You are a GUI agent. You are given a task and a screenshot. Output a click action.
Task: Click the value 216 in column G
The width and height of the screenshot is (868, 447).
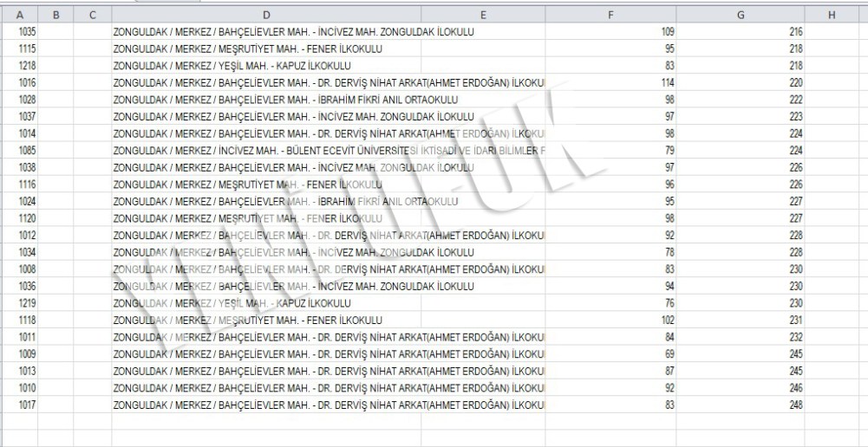click(x=795, y=32)
